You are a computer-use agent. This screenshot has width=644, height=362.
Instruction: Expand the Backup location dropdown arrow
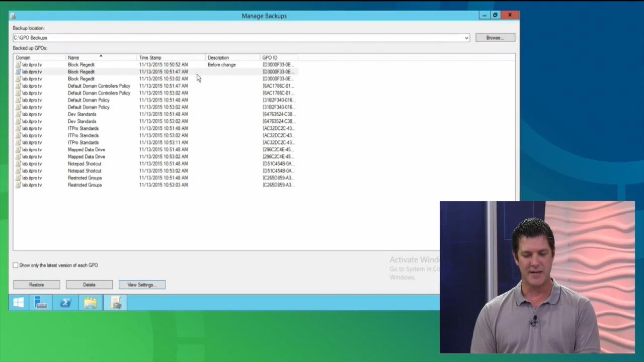tap(466, 38)
